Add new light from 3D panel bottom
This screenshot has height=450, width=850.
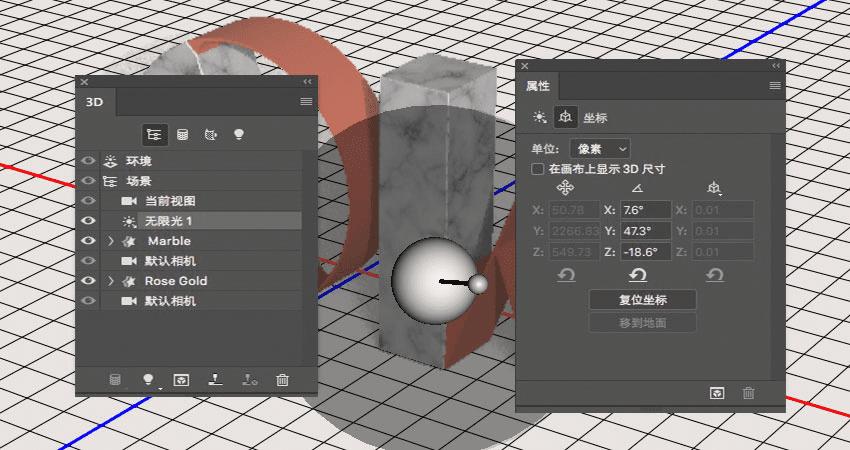click(x=149, y=380)
